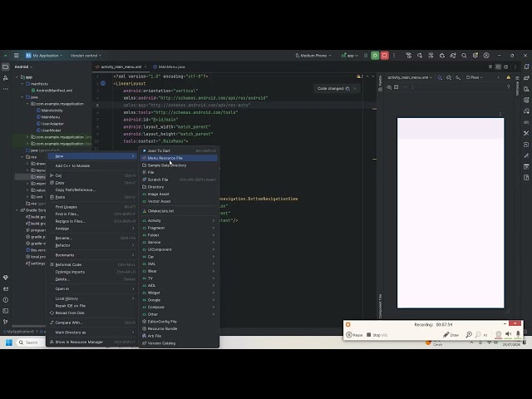Open the app run configuration dropdown
Screen dimensions: 532x399
tap(349, 56)
